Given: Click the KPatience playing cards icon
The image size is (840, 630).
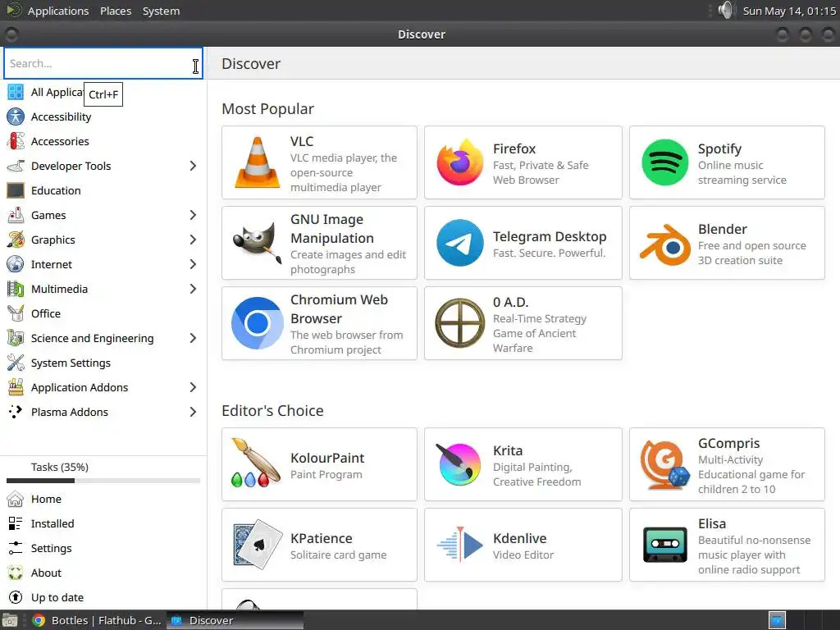Looking at the screenshot, I should [257, 545].
